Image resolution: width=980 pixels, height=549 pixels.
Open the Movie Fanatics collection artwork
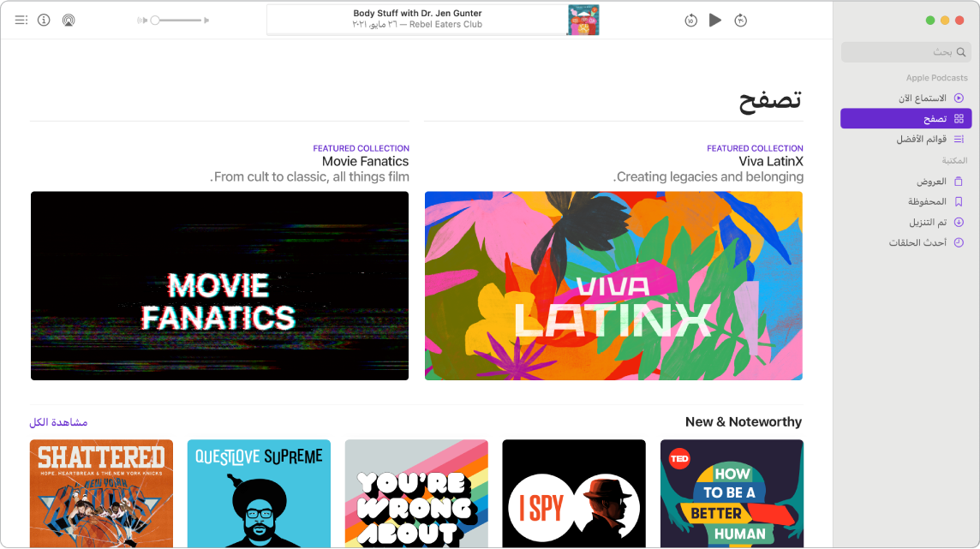(x=219, y=285)
